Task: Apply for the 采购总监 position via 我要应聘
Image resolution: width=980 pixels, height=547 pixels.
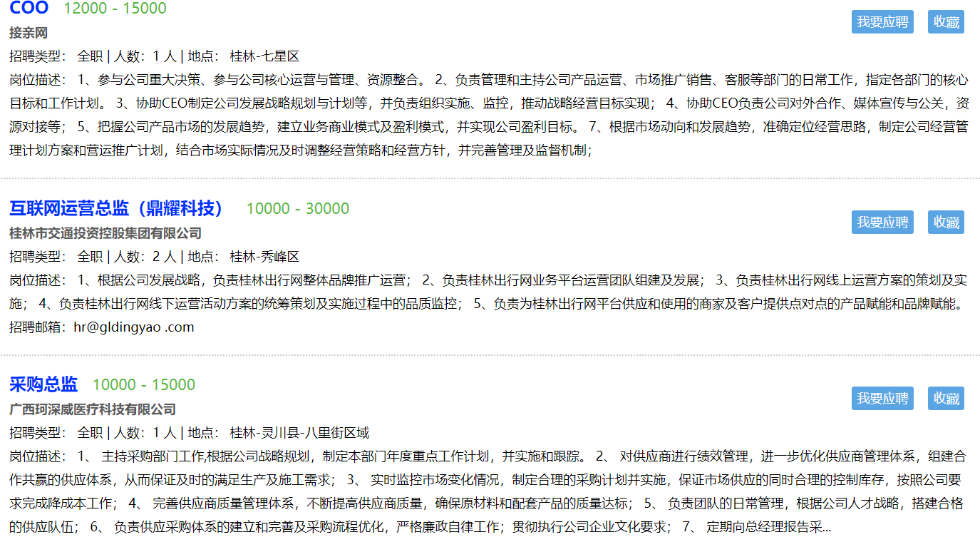Action: [x=882, y=398]
